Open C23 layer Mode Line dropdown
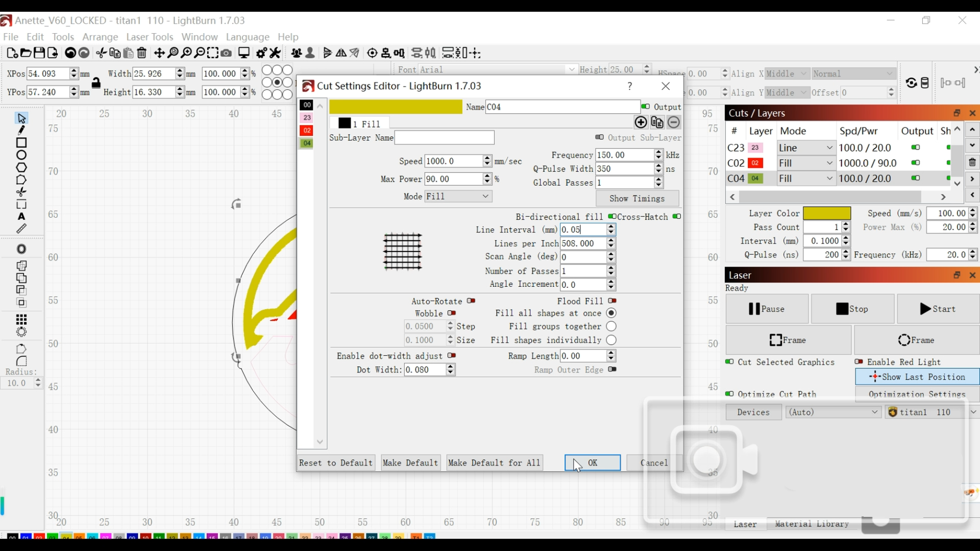980x551 pixels. click(x=806, y=148)
